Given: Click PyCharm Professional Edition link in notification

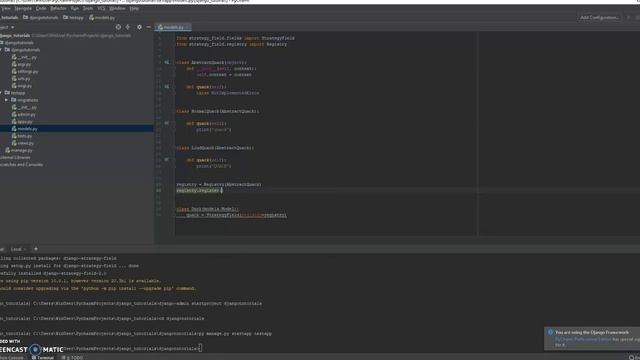Looking at the screenshot, I should (x=583, y=339).
